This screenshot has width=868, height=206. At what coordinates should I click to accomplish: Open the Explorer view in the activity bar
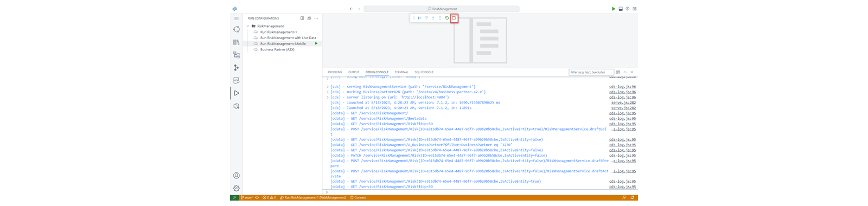[x=236, y=29]
